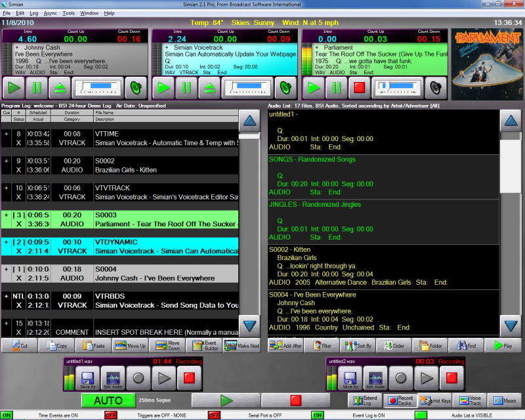Click Edit Audio on the untitled2.wav recorder
The image size is (525, 420).
click(375, 379)
